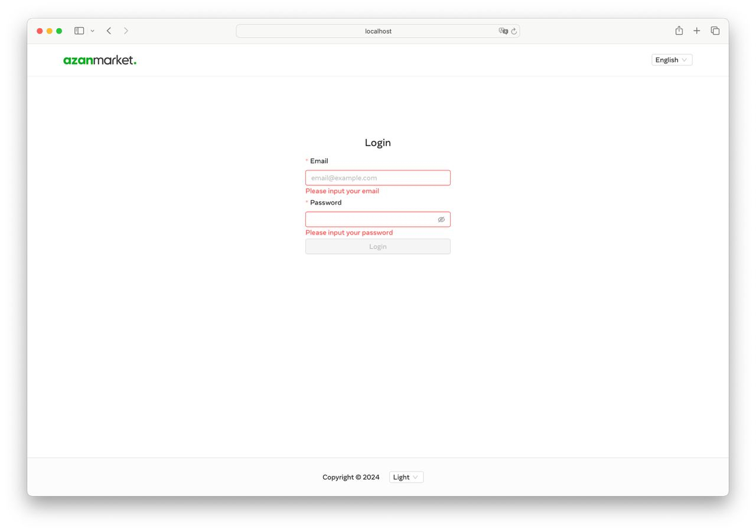756x532 pixels.
Task: Click the azanmarket logo
Action: click(99, 59)
